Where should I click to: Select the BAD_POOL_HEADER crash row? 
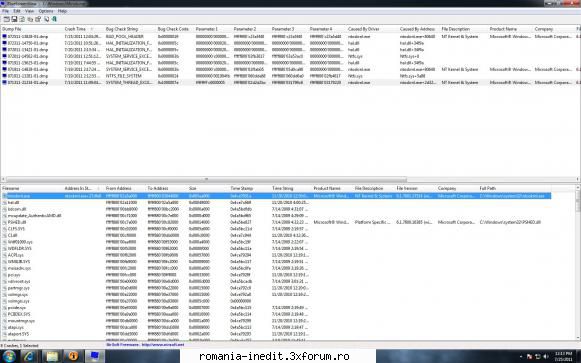coord(290,37)
